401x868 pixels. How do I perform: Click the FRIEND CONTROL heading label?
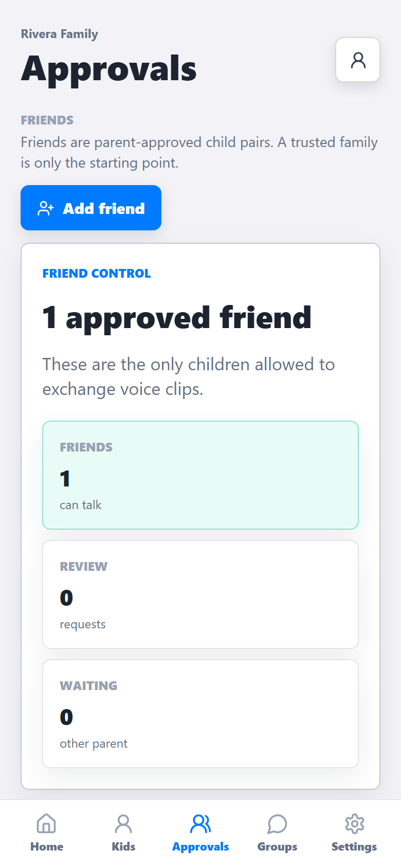pos(97,273)
